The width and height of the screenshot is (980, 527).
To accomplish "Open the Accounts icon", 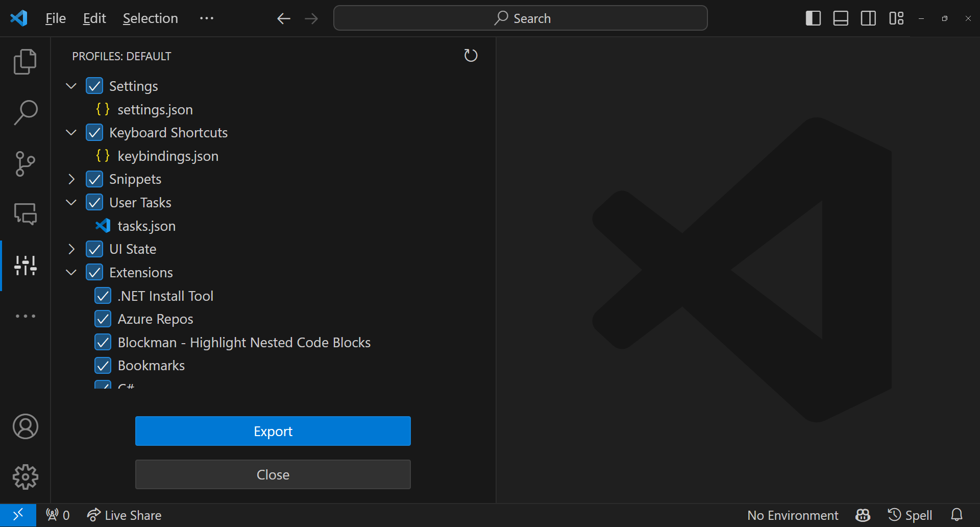I will (25, 426).
